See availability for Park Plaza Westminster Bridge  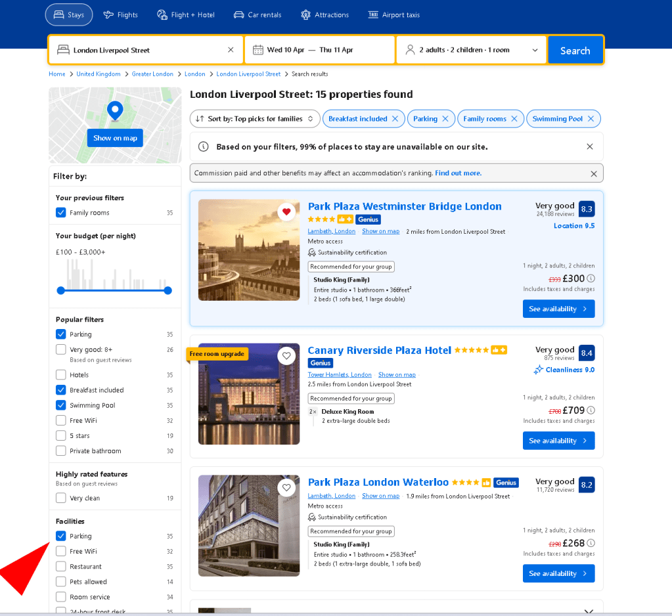558,309
